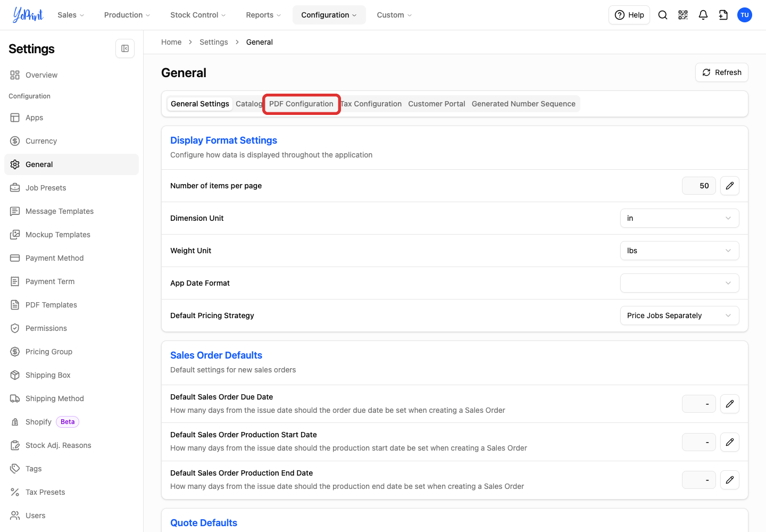Expand the Sales menu

tap(71, 15)
